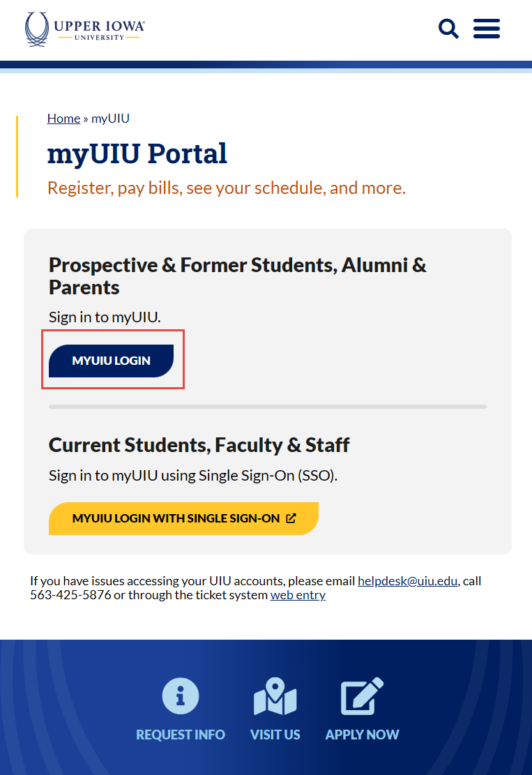This screenshot has height=775, width=532.
Task: Select the VISIT US text label
Action: (275, 735)
